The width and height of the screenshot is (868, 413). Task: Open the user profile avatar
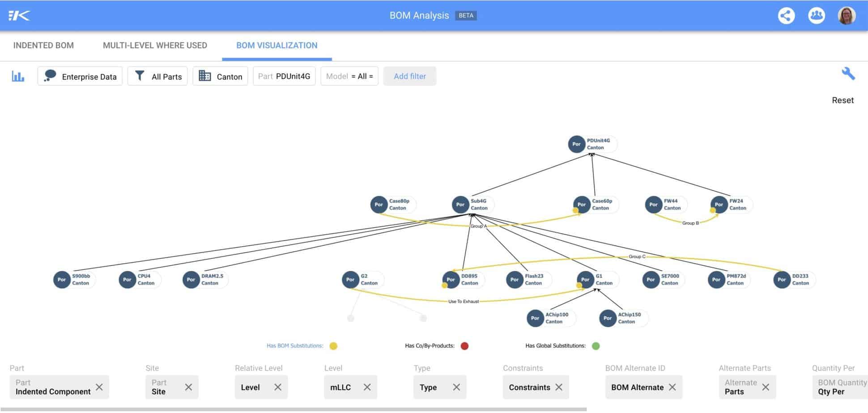click(846, 16)
